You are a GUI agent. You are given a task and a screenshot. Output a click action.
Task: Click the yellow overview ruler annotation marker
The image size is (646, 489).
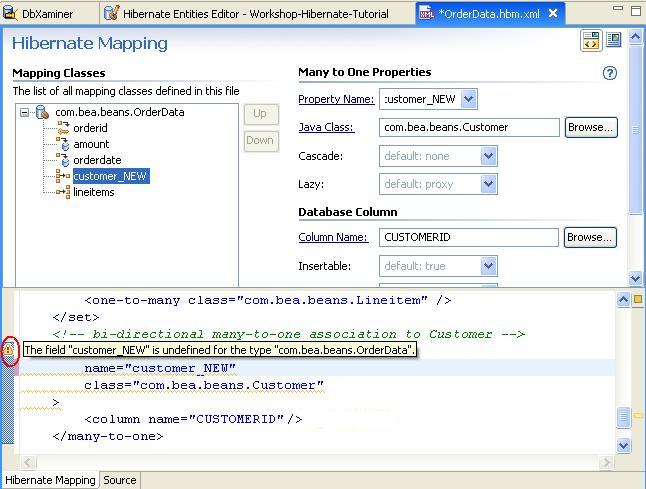[x=638, y=415]
